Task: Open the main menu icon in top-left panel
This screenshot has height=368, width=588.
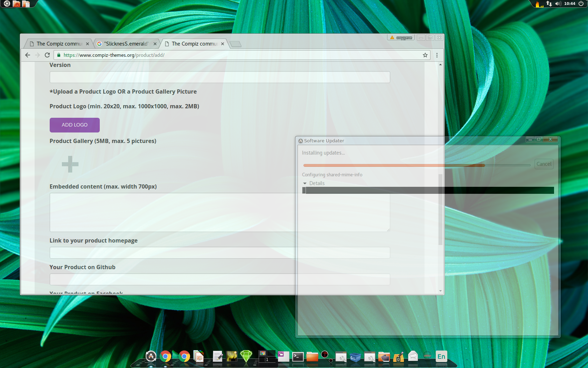Action: coord(7,4)
